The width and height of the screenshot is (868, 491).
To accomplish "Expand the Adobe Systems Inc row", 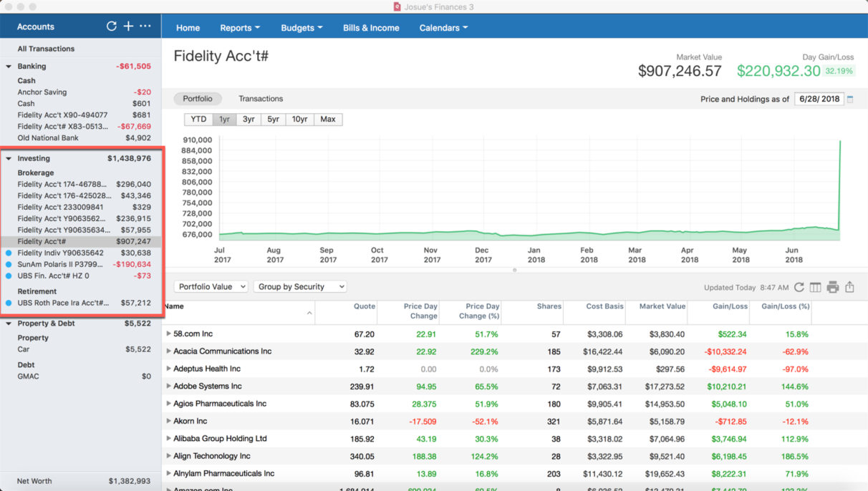I will [x=169, y=387].
